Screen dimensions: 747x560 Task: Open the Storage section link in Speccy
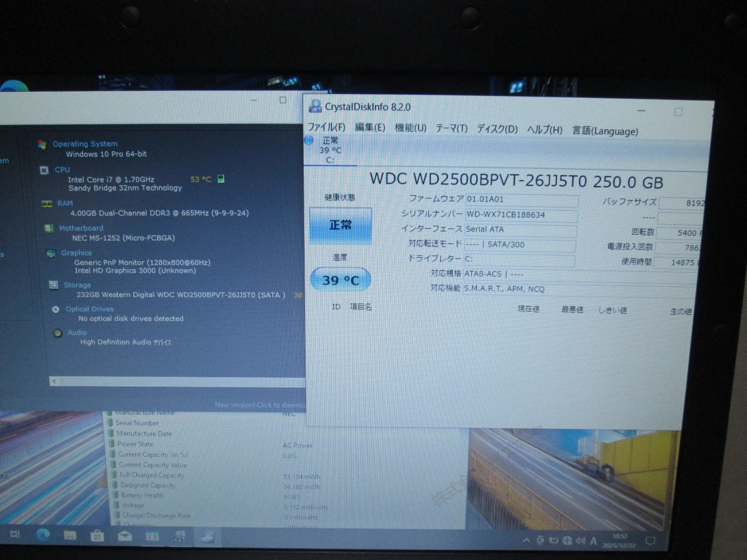pyautogui.click(x=77, y=285)
